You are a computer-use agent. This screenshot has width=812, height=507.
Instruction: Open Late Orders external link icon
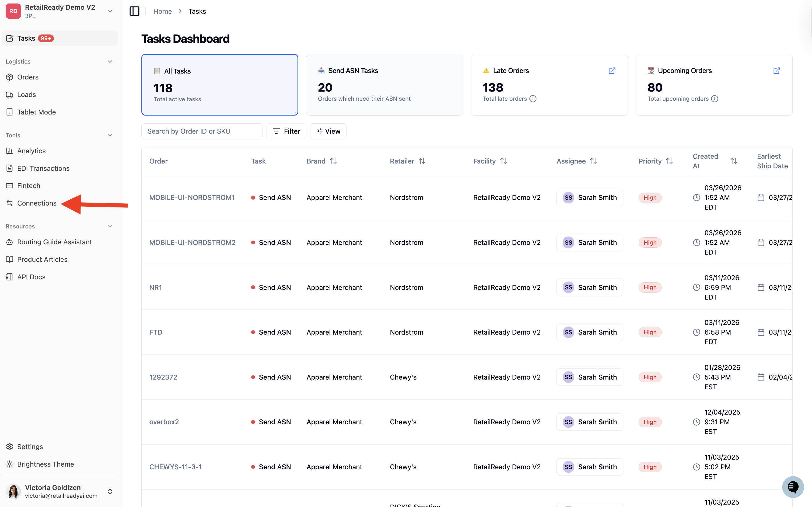point(612,71)
